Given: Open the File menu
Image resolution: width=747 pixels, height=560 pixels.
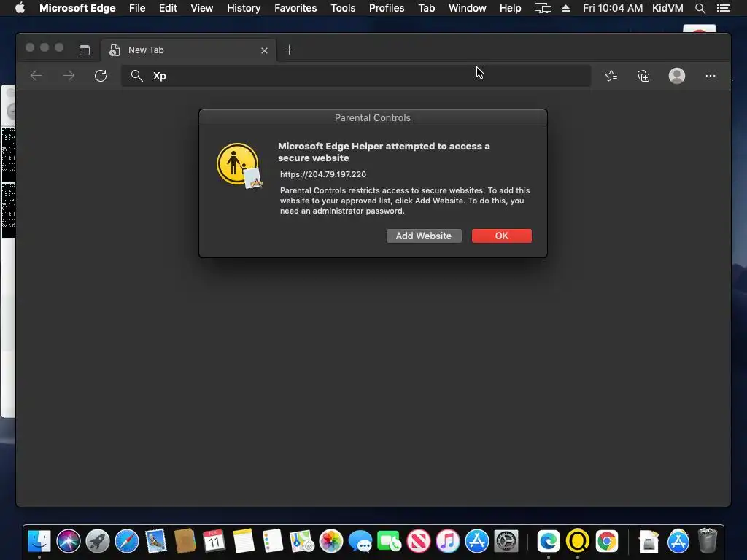Looking at the screenshot, I should pyautogui.click(x=137, y=8).
